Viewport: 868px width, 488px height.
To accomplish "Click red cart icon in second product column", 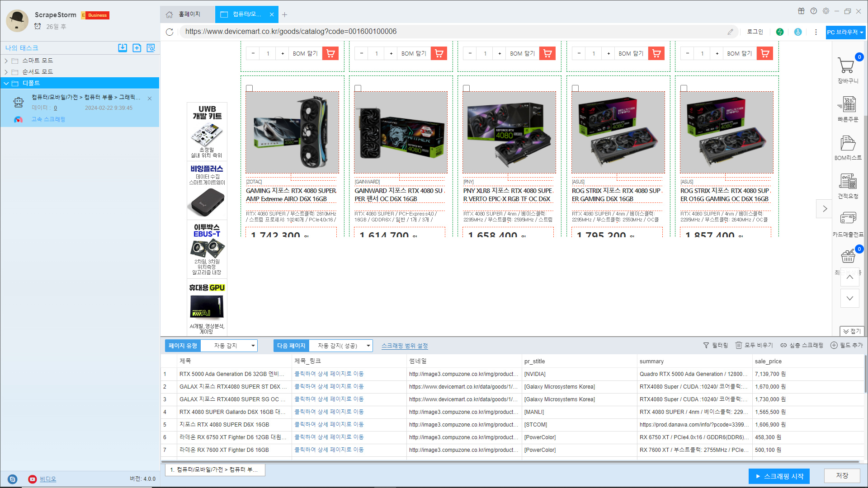I will pos(439,54).
